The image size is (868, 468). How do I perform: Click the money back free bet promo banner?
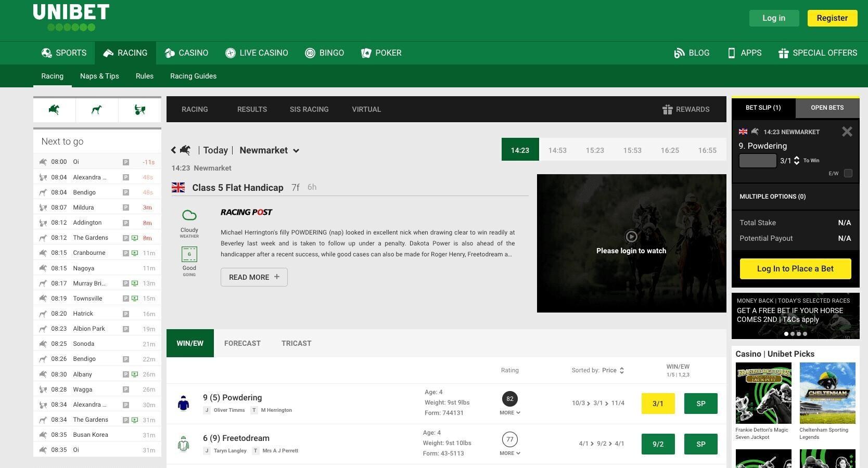click(x=795, y=316)
